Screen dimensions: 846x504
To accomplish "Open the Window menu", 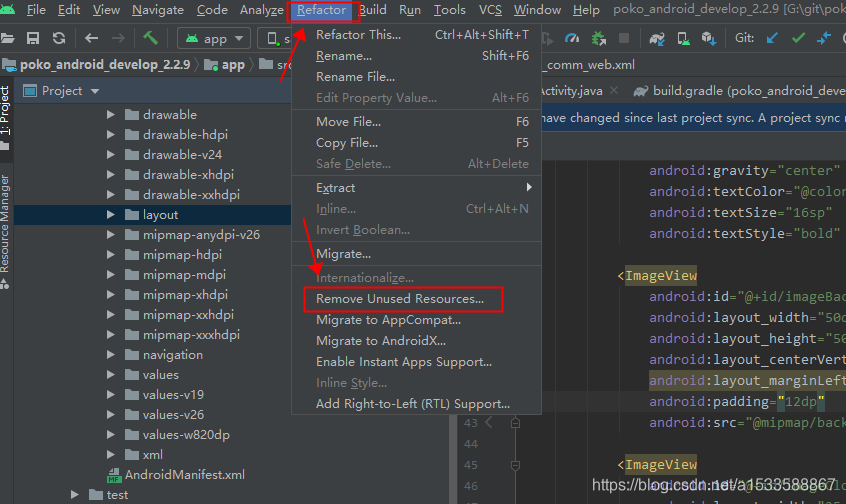I will [537, 10].
